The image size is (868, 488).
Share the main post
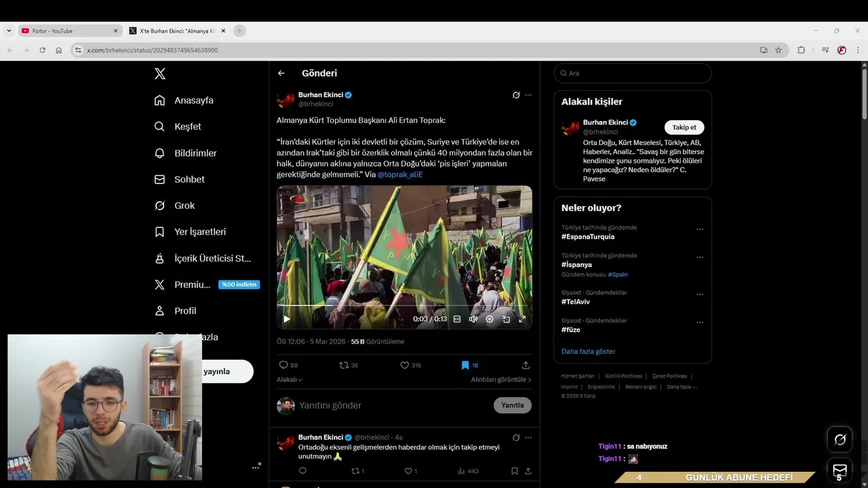(526, 365)
